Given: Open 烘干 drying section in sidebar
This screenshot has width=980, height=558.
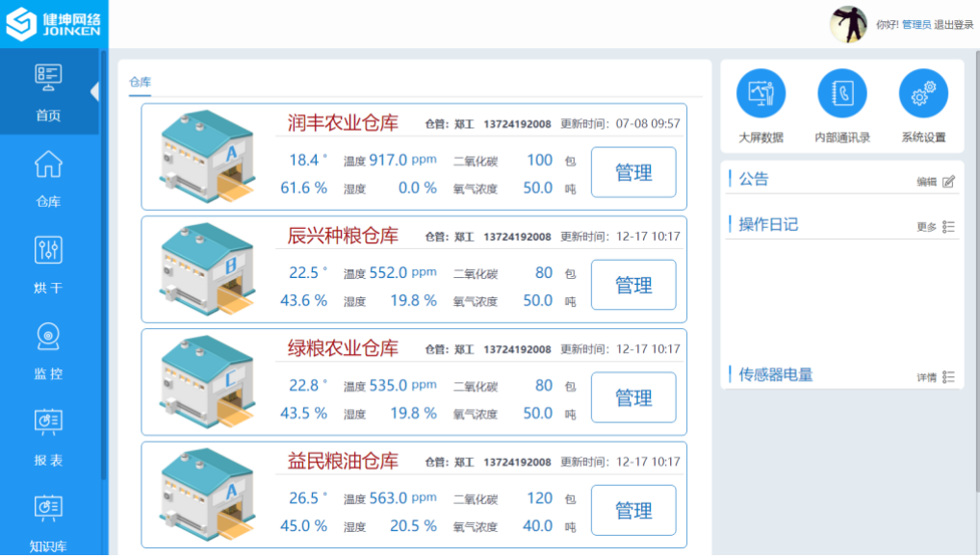Looking at the screenshot, I should tap(48, 265).
